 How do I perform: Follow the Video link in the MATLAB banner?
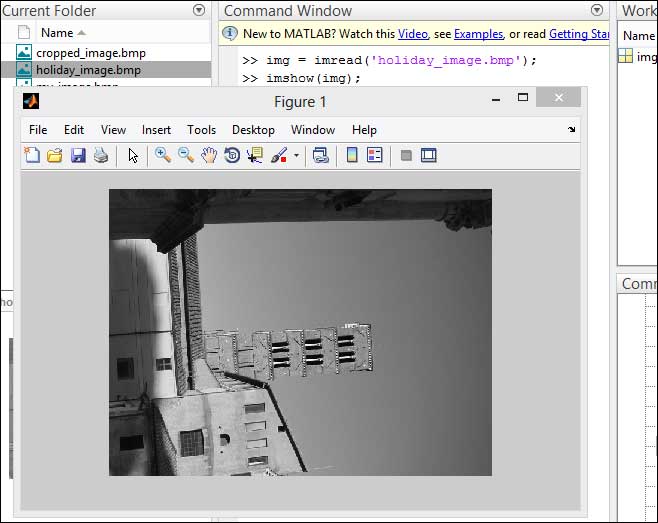(411, 34)
